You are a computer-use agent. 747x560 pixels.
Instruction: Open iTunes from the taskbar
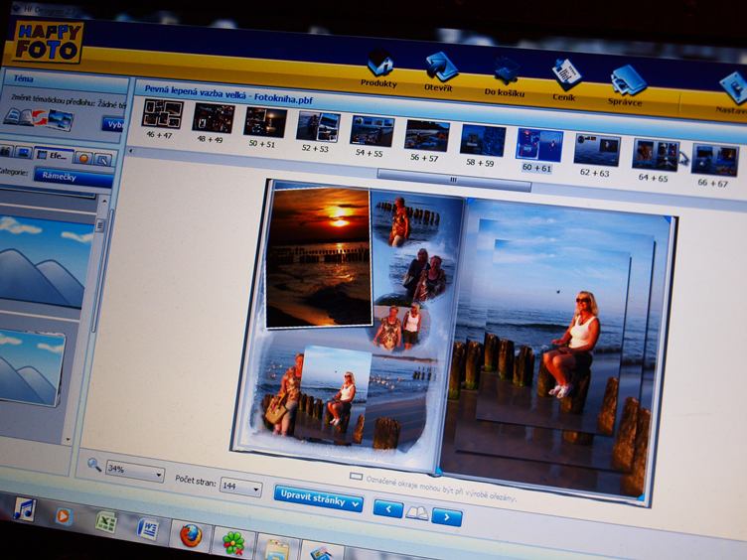point(24,508)
